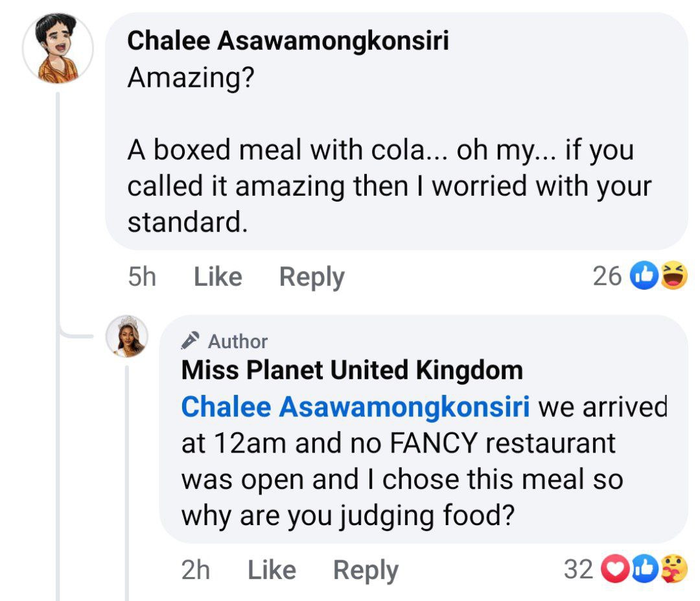Follow the blue Chalee Asawamongkonsiri mention link
Viewport: 700px width, 601px height.
(355, 407)
